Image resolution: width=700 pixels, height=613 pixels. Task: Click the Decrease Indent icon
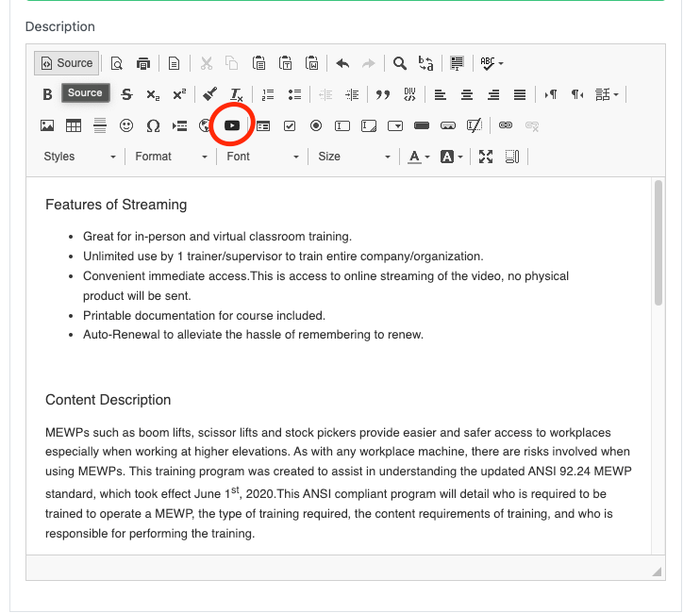pos(325,94)
